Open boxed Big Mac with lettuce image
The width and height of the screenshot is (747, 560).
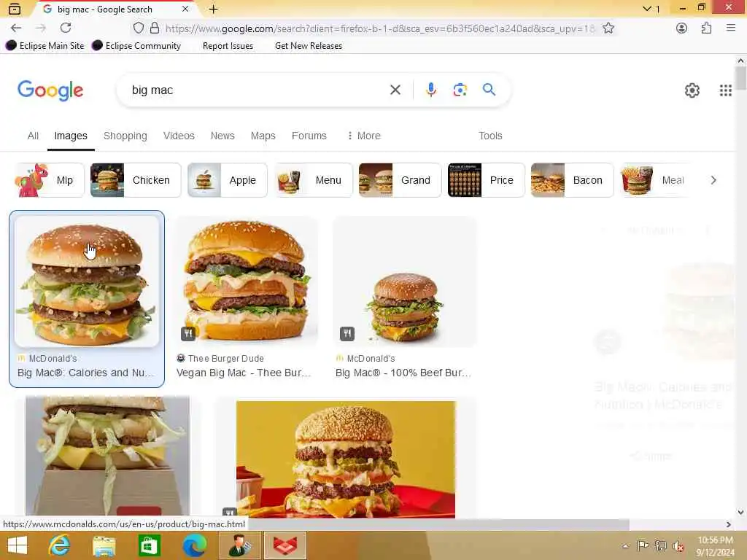(107, 456)
